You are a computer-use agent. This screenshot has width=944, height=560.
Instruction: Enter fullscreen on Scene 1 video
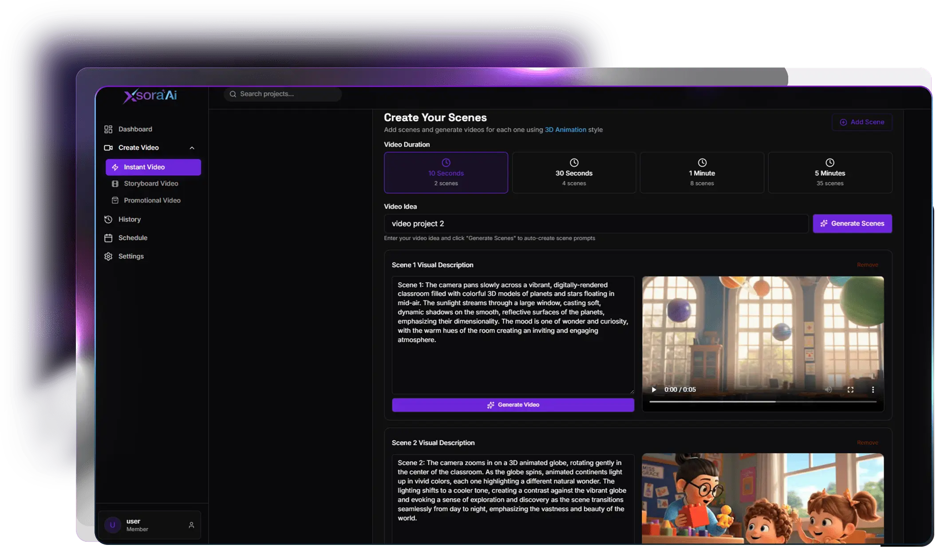click(x=850, y=390)
